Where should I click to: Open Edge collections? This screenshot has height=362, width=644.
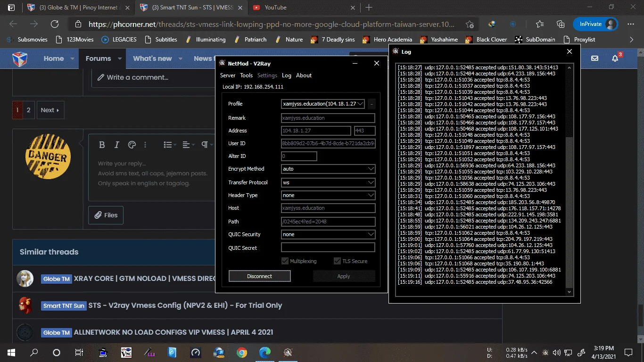click(x=561, y=24)
